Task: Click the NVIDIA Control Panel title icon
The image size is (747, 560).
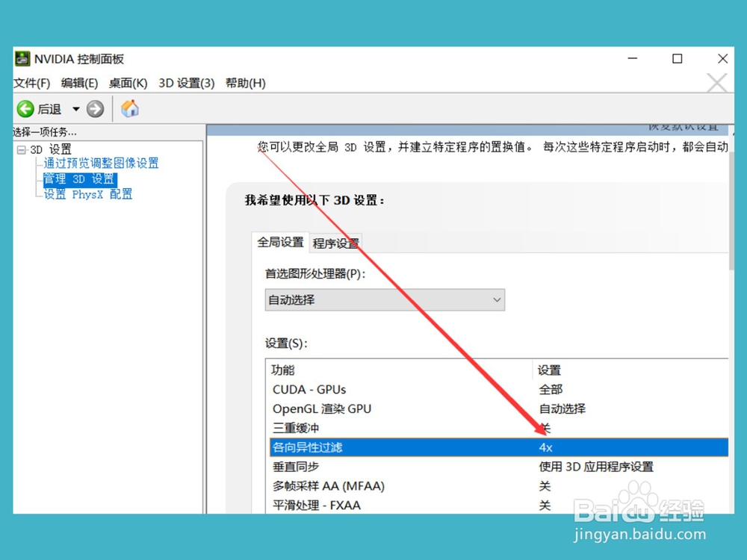Action: [x=22, y=59]
